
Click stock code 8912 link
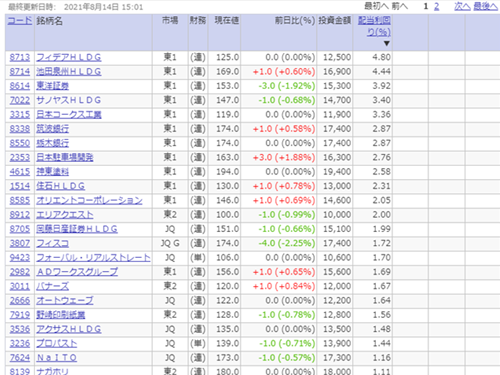20,215
